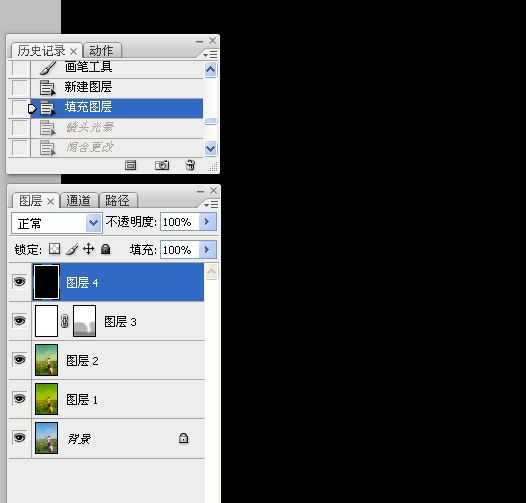Open the 不透明度 slider arrow
526x503 pixels.
coord(208,222)
